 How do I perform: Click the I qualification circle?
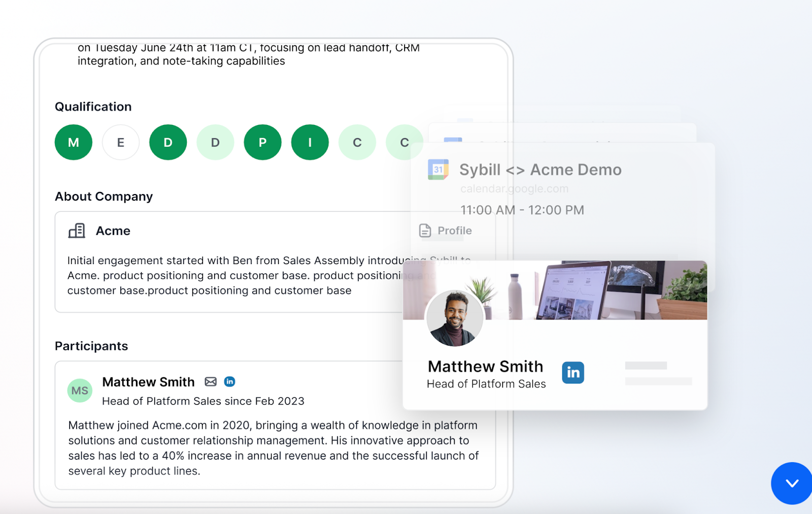tap(310, 142)
